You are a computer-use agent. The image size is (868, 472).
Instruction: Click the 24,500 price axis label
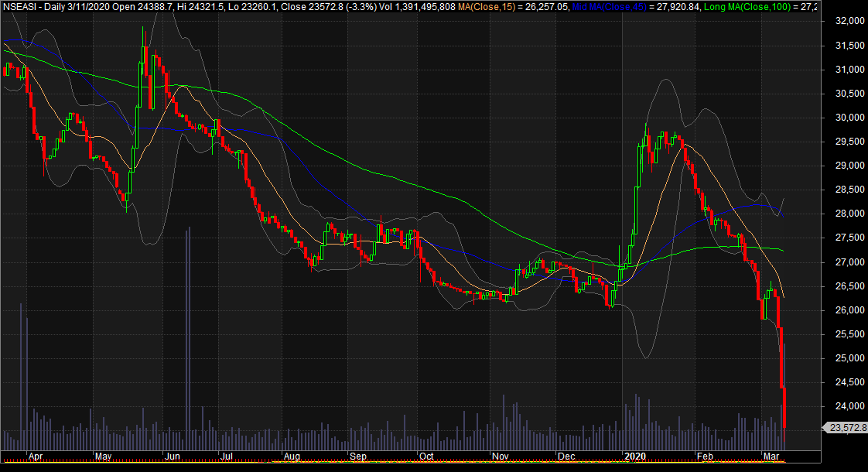pyautogui.click(x=849, y=382)
